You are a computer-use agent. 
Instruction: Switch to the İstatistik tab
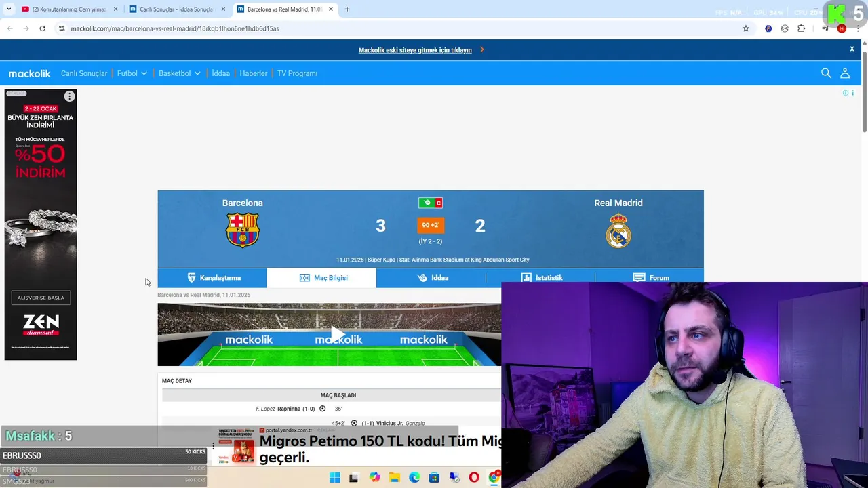[x=540, y=278]
